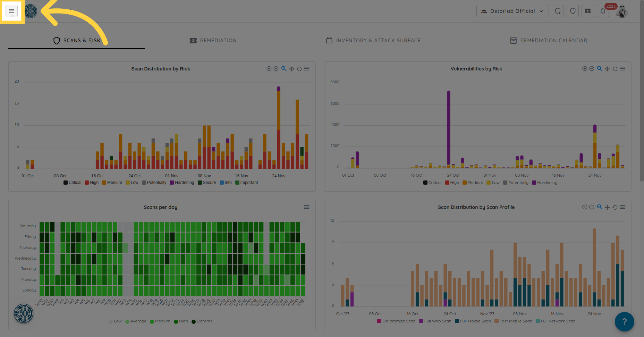Click the notifications bell icon
This screenshot has width=644, height=337.
point(603,11)
